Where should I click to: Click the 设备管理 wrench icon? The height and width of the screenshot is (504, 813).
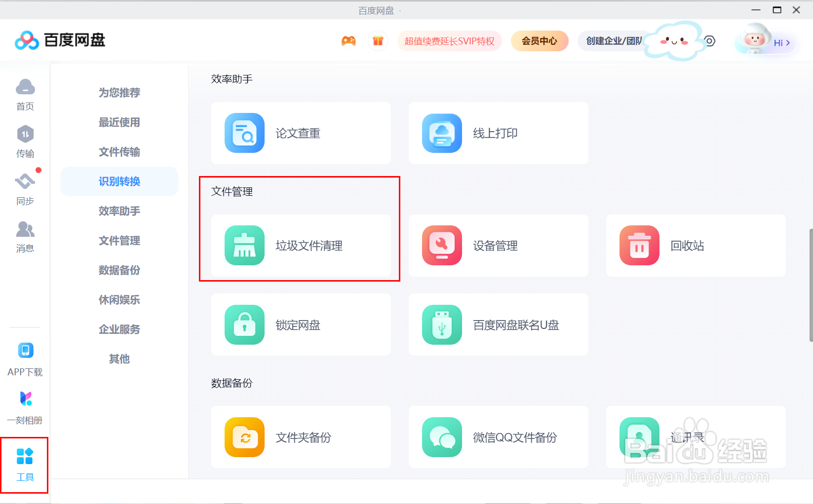pyautogui.click(x=442, y=246)
